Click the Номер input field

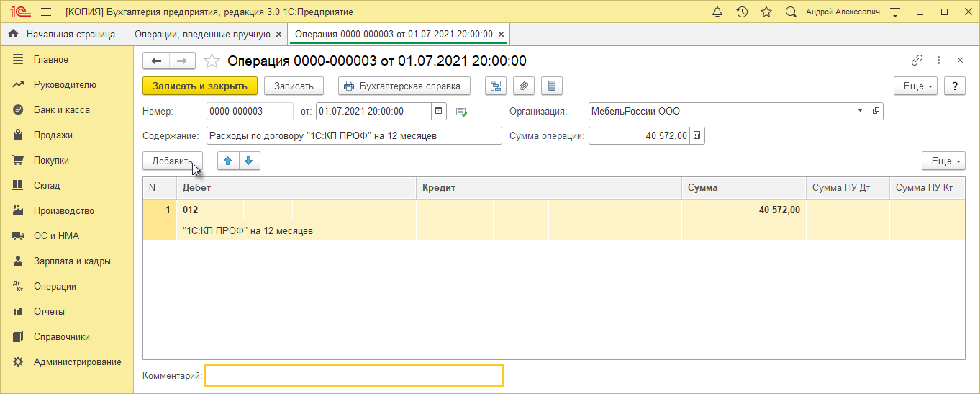[250, 111]
